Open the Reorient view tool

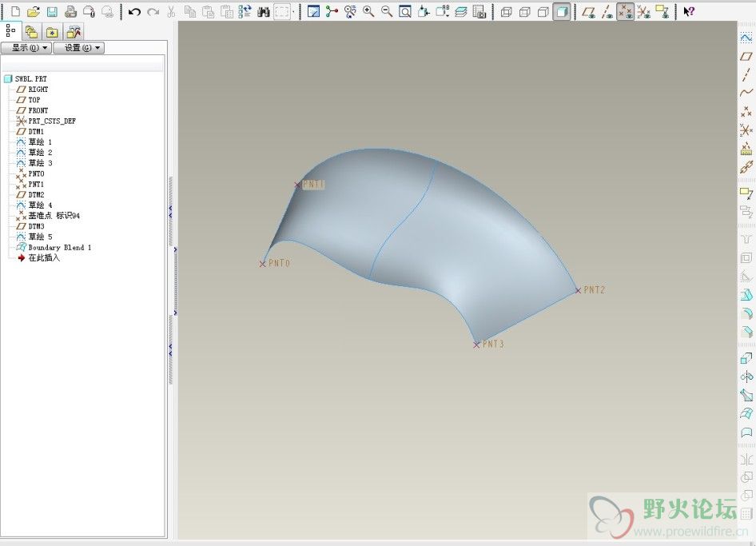[x=424, y=11]
